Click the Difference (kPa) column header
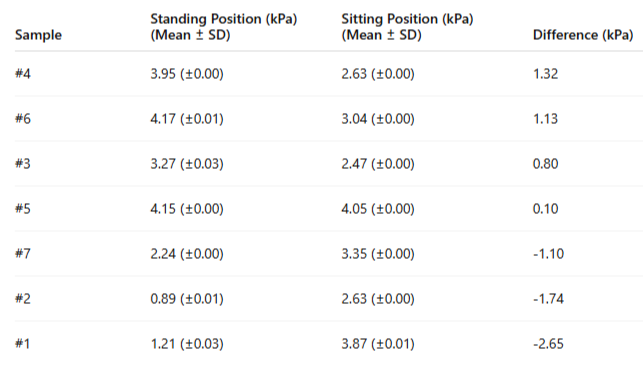643x365 pixels. tap(583, 35)
